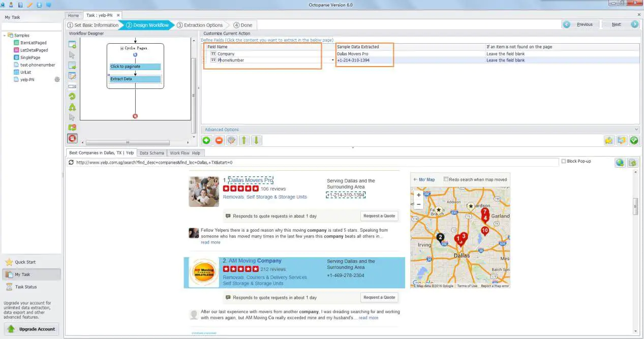Click the small collapse arrow above the browser panel

353,148
